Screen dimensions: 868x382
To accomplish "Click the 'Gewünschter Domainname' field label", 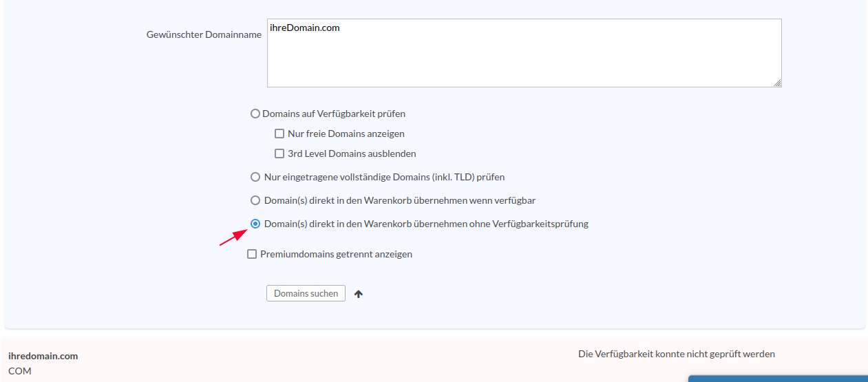I will tap(204, 34).
